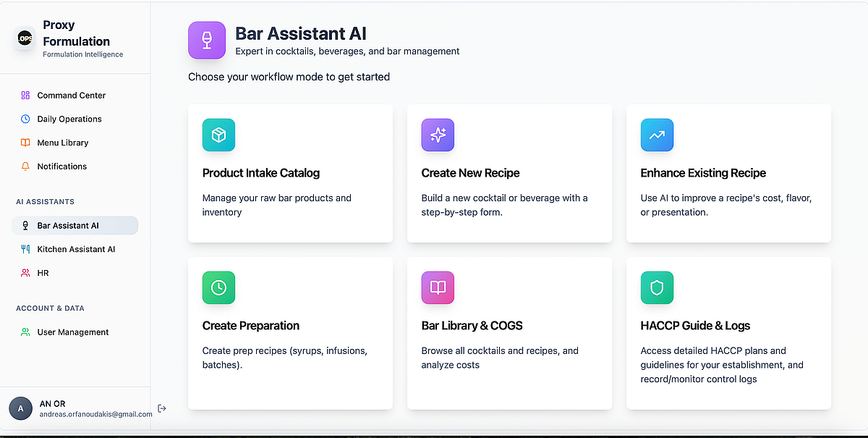Select Kitchen Assistant AI
The image size is (868, 438).
click(76, 249)
